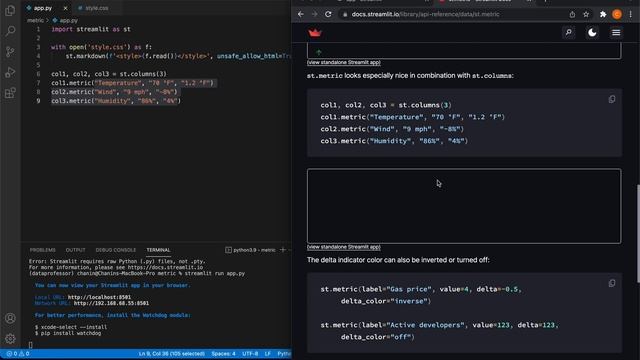This screenshot has height=360, width=640.
Task: Change line endings via LF status
Action: tap(268, 354)
